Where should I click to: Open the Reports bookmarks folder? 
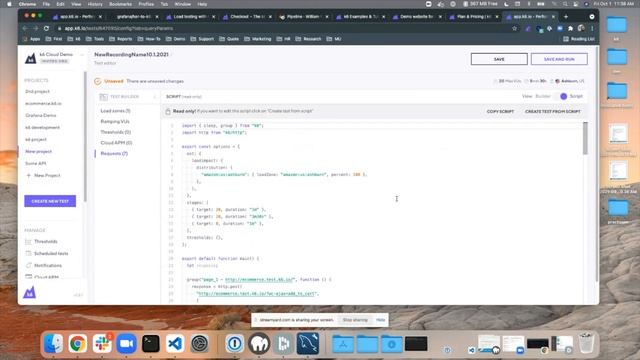click(121, 39)
